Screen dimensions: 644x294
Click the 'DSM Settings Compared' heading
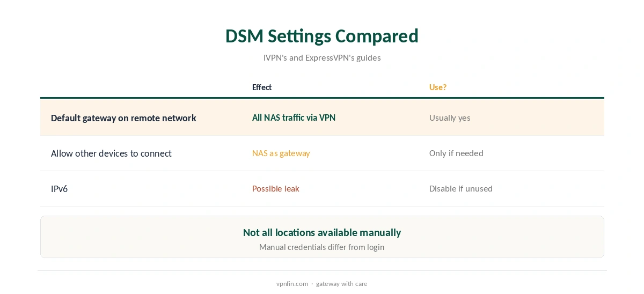[x=322, y=36]
